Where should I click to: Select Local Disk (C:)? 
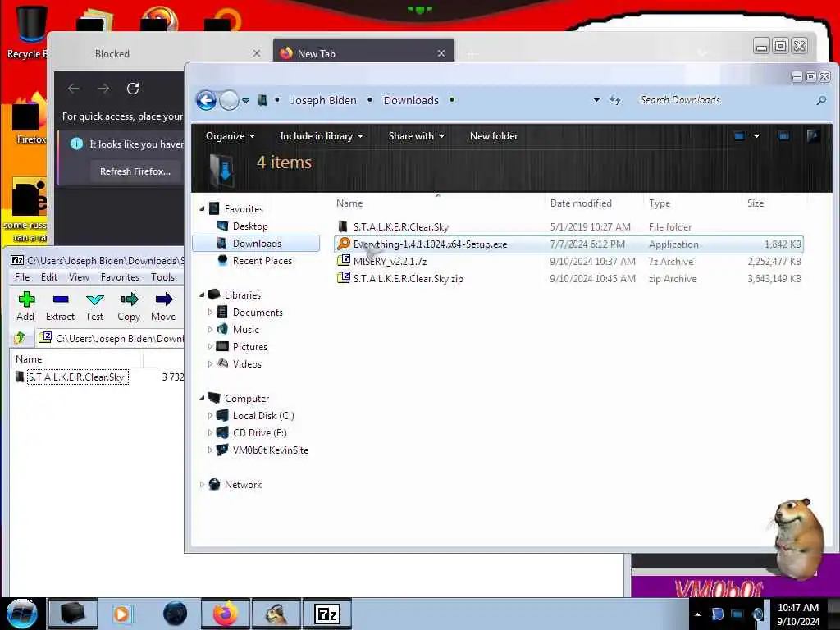coord(263,416)
